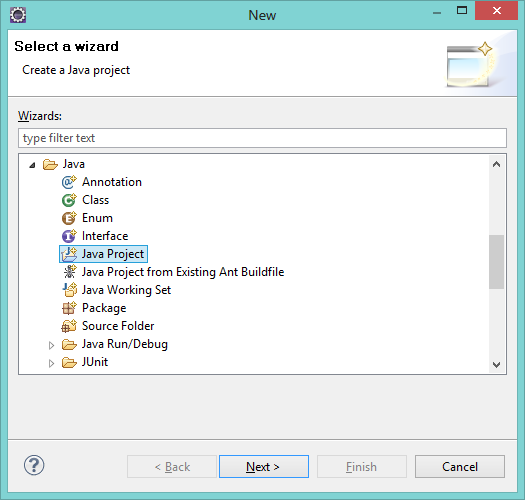The height and width of the screenshot is (500, 525).
Task: Select the purple Interface icon
Action: point(69,236)
